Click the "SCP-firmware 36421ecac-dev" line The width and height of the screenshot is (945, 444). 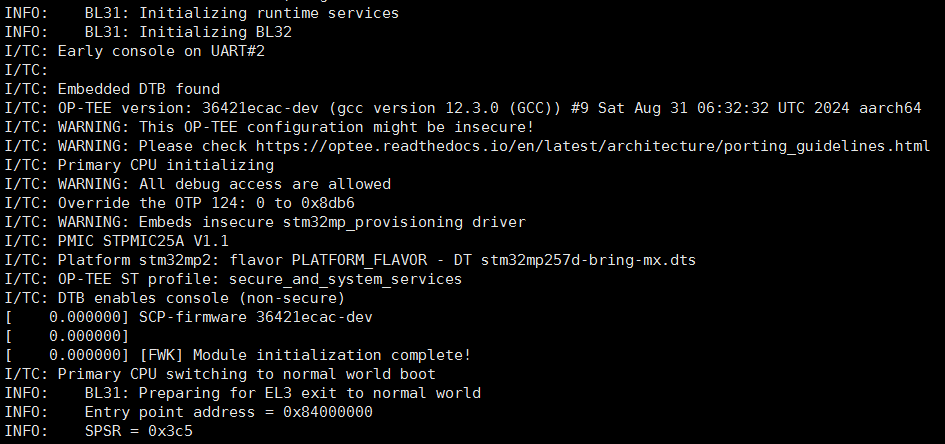pyautogui.click(x=258, y=317)
